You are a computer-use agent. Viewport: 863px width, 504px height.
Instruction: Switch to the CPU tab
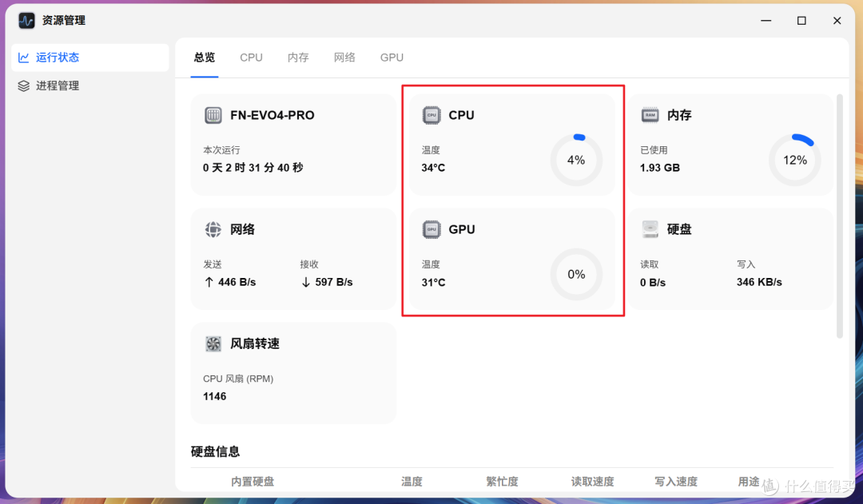[251, 58]
